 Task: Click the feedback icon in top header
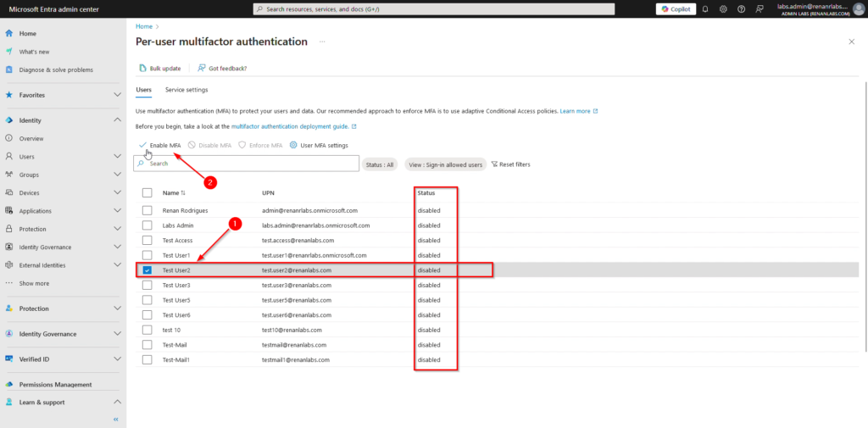click(759, 8)
